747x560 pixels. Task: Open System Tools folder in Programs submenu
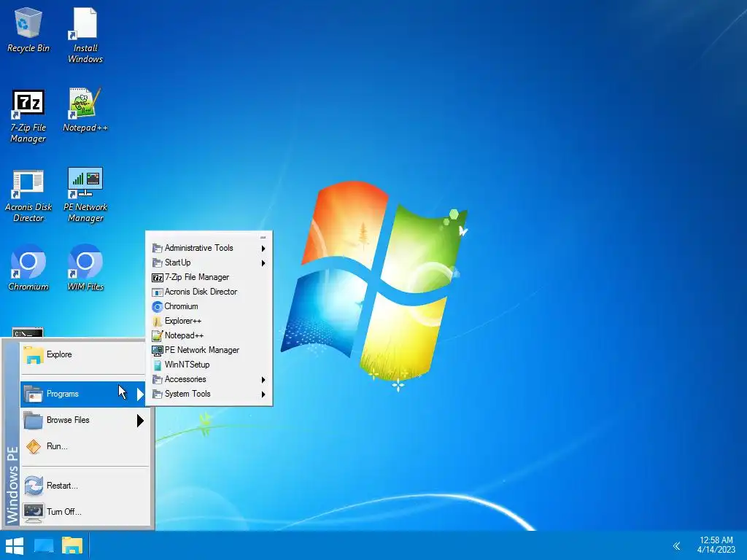coord(209,394)
